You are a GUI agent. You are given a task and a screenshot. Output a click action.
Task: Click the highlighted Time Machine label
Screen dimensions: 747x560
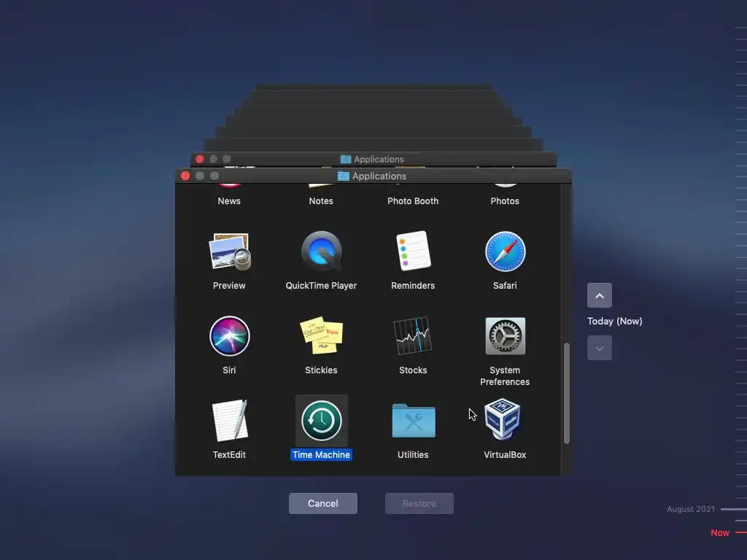321,455
